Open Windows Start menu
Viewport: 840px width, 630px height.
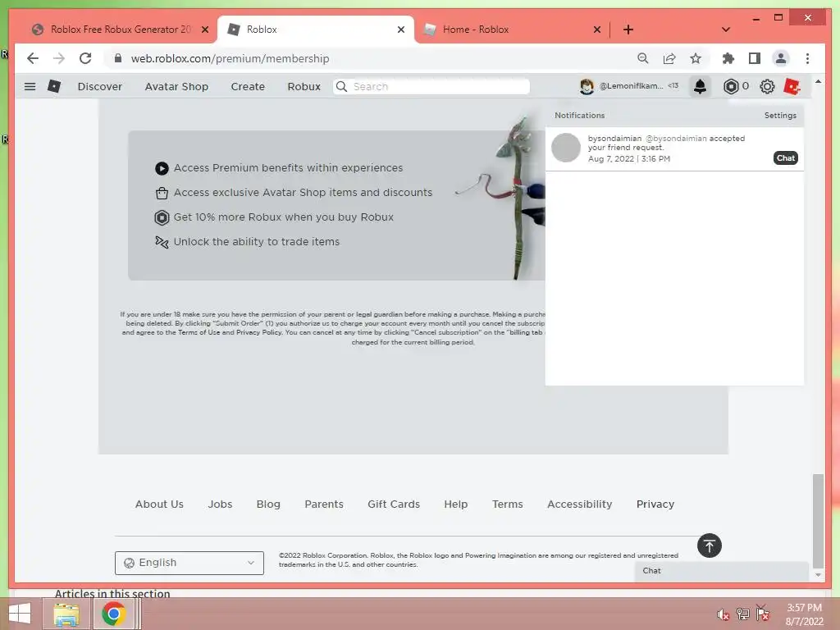click(x=20, y=614)
